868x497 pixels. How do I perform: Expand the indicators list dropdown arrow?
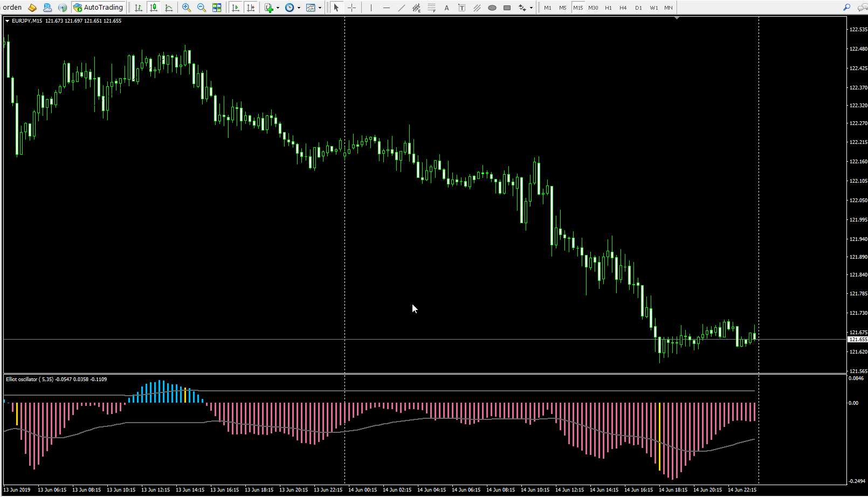pyautogui.click(x=278, y=8)
